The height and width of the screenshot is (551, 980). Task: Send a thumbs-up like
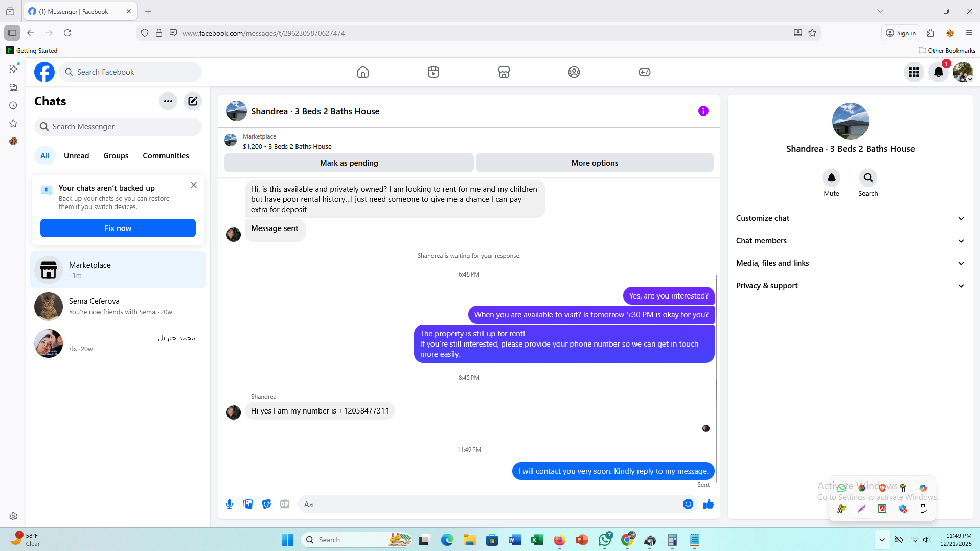tap(709, 504)
